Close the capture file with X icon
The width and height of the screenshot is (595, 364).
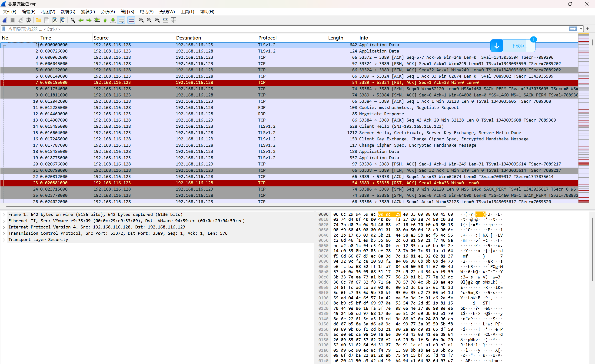coord(55,20)
